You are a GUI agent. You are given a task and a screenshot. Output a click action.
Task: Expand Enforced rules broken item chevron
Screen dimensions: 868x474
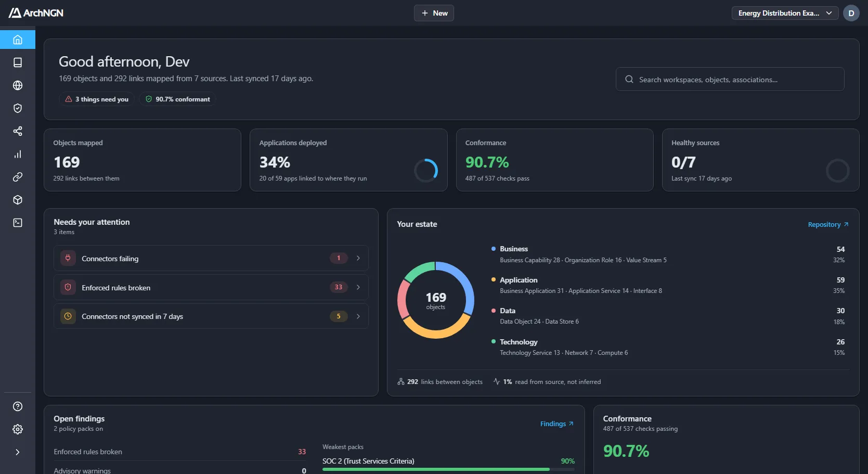358,287
